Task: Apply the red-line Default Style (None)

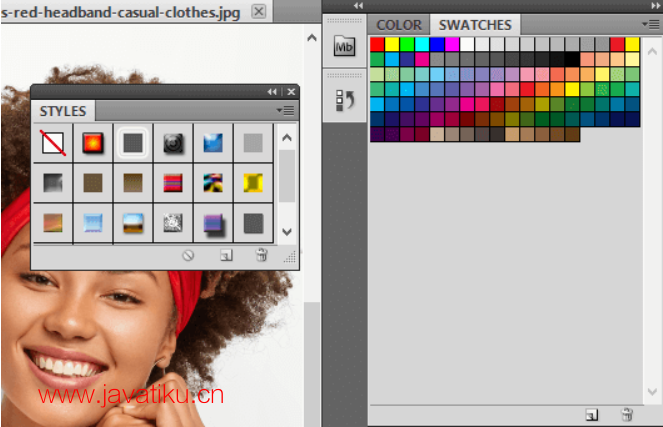Action: pos(54,144)
